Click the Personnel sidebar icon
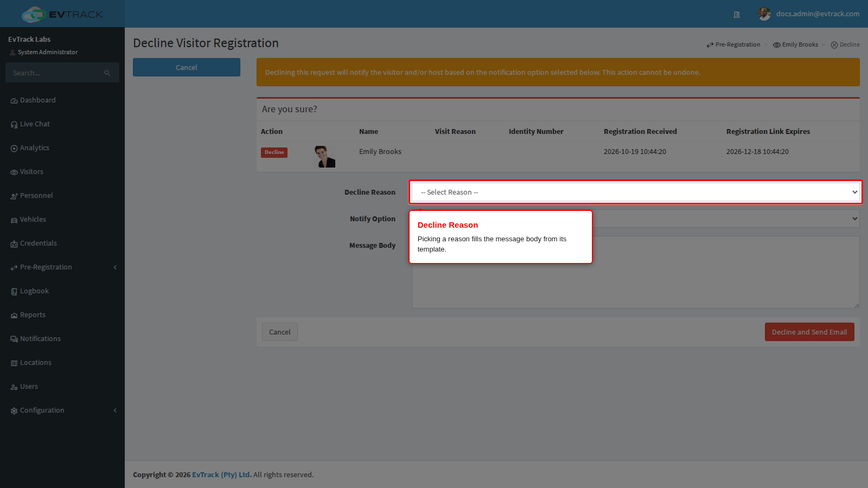The image size is (868, 488). coord(14,196)
